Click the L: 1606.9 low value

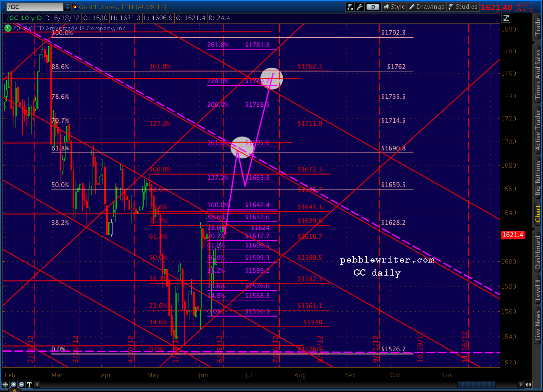157,18
